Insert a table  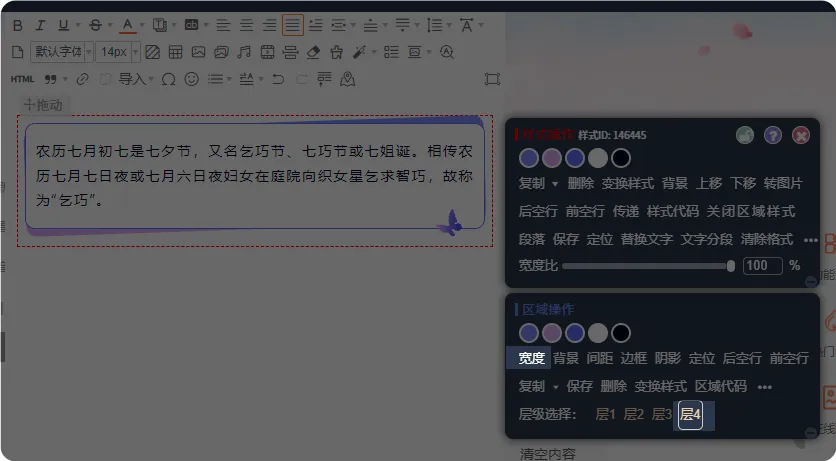175,52
